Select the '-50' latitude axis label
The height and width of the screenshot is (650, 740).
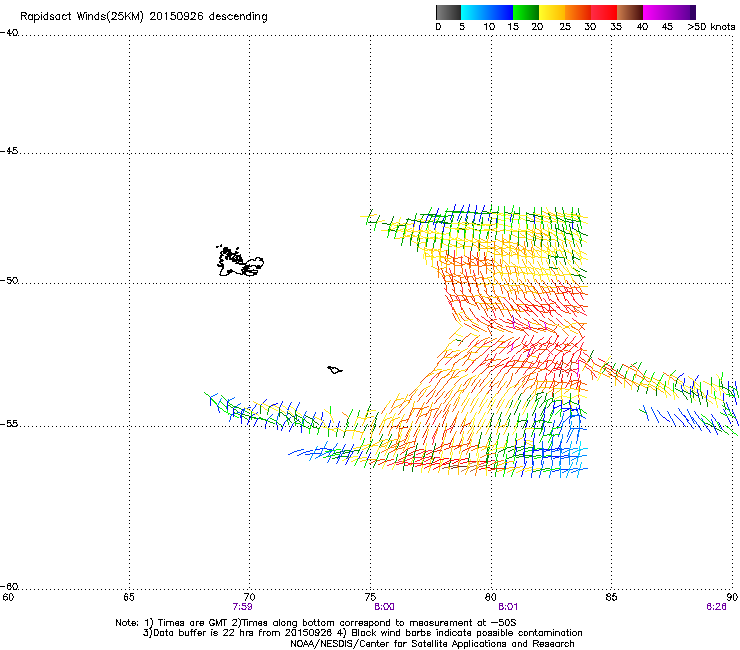(9, 281)
